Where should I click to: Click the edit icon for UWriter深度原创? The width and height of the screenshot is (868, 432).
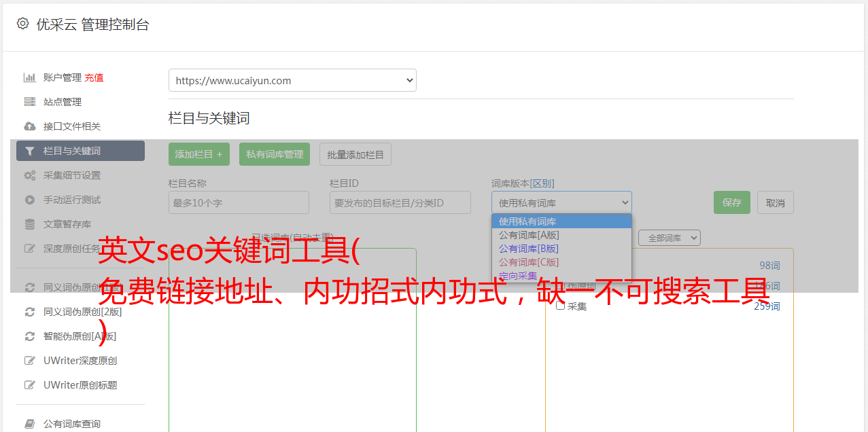(x=29, y=361)
